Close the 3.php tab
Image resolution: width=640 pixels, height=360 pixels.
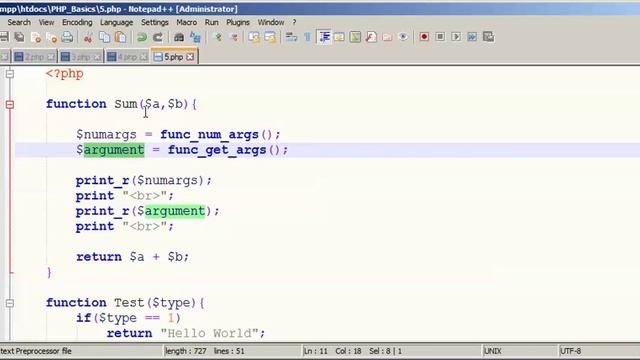tap(97, 57)
